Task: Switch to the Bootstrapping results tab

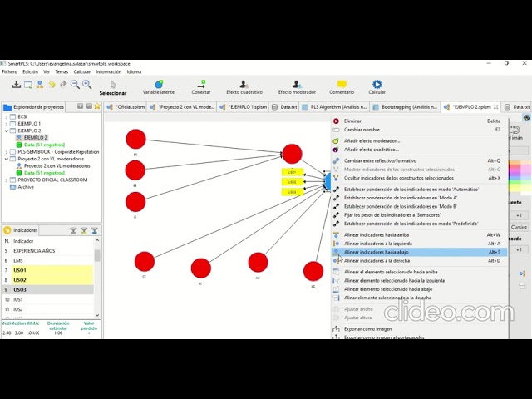Action: [x=405, y=107]
